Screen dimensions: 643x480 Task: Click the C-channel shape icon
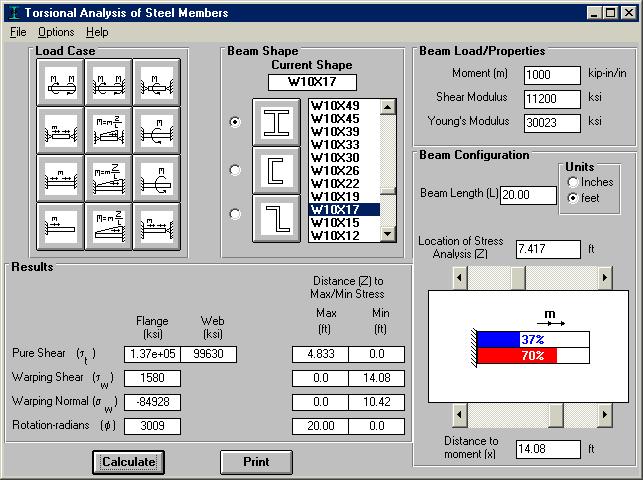click(275, 170)
